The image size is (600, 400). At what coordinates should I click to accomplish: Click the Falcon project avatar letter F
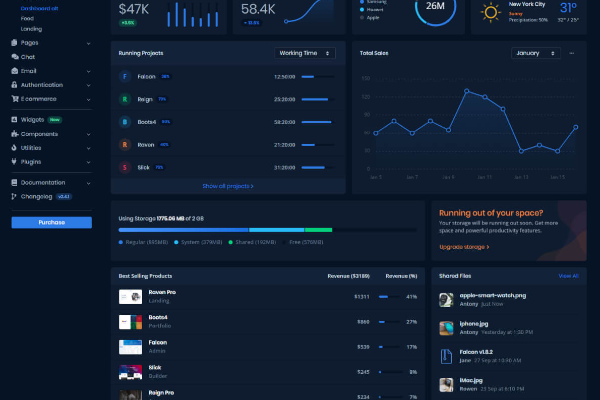pyautogui.click(x=124, y=76)
